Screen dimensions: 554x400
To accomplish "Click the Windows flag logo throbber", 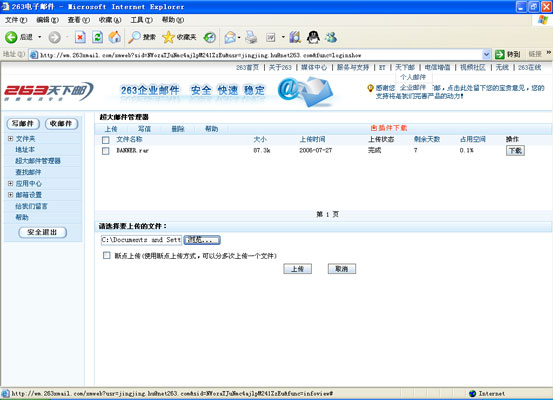I will point(543,20).
